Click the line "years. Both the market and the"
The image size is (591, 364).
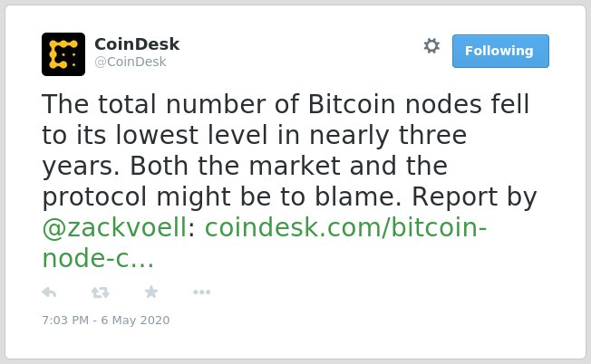[245, 166]
